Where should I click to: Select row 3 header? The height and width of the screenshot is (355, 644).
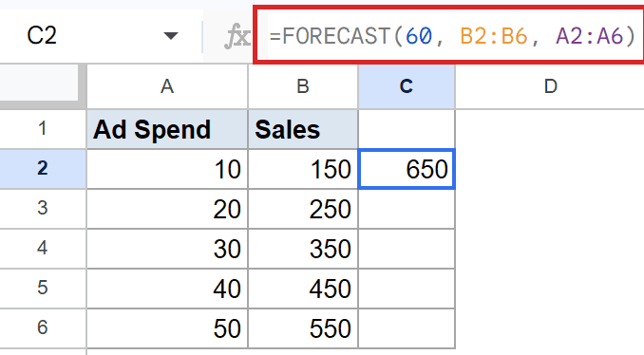tap(43, 209)
